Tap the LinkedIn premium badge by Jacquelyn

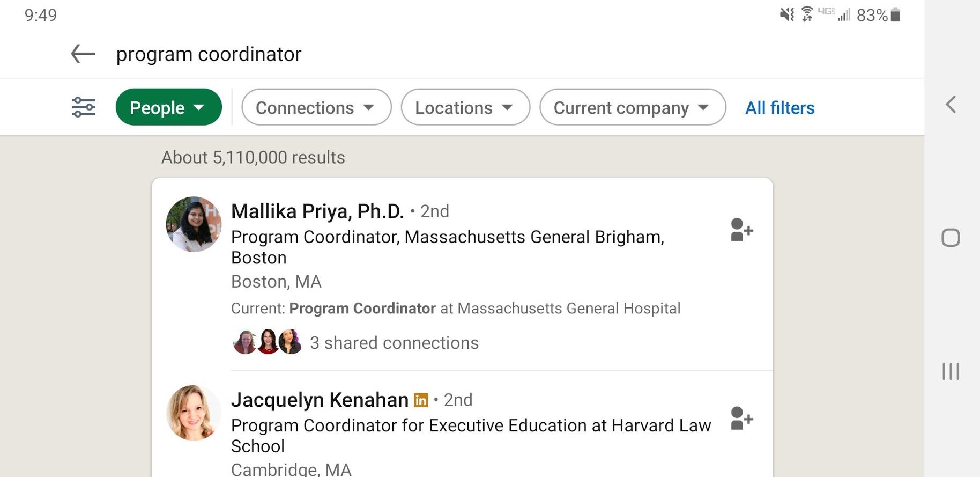[421, 400]
